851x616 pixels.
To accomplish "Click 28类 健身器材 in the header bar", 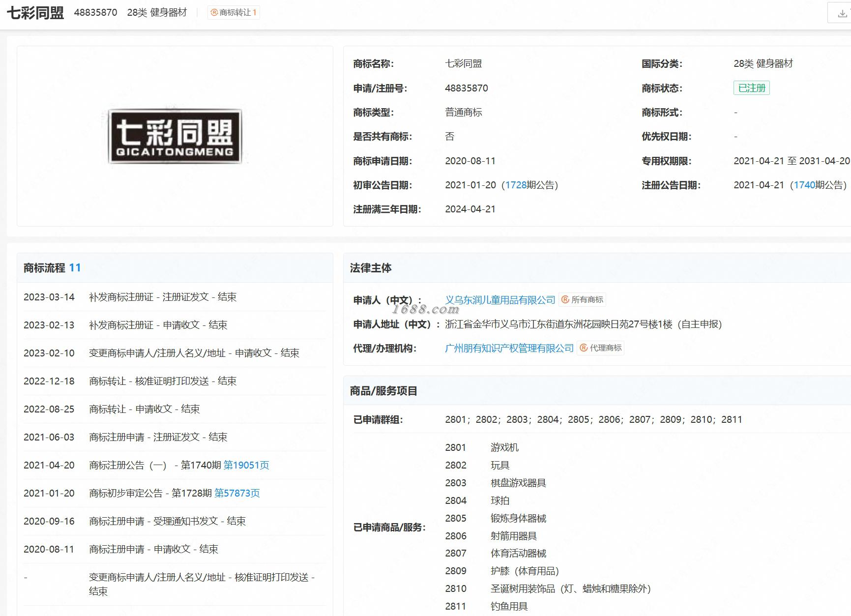I will 157,13.
